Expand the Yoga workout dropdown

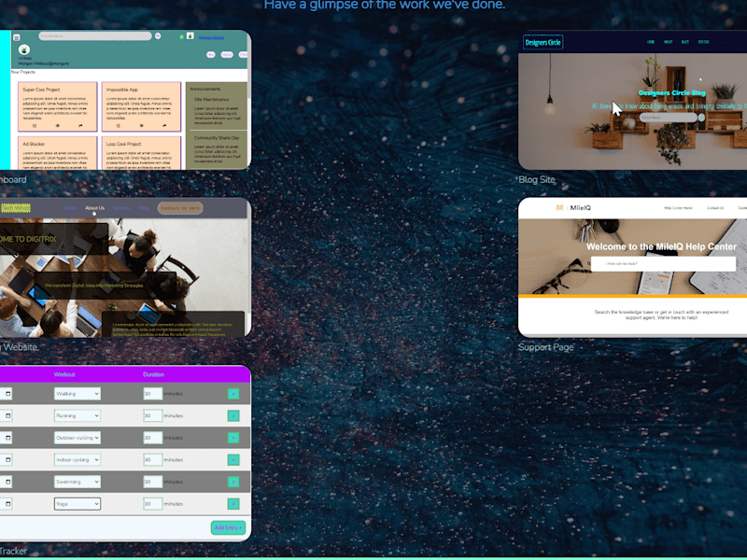coord(78,504)
